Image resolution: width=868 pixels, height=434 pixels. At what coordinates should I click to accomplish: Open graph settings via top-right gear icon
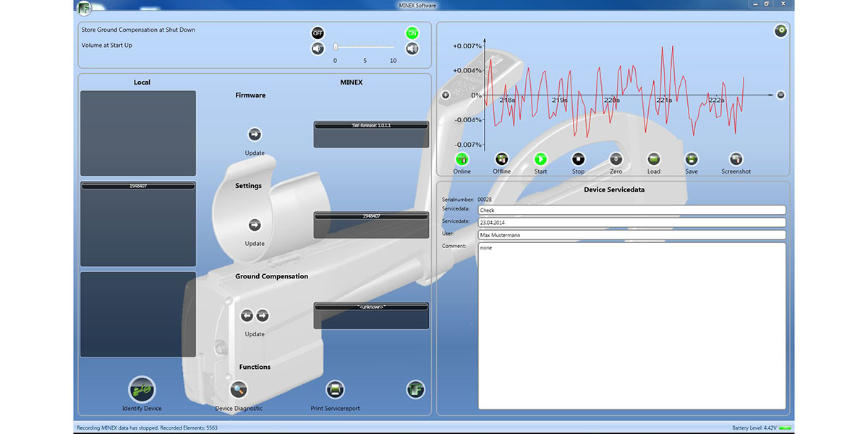pyautogui.click(x=780, y=31)
